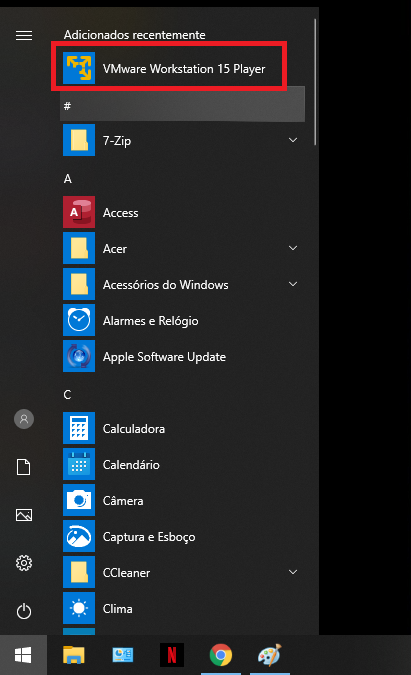This screenshot has height=675, width=411.
Task: Click the Acer label text
Action: (x=114, y=249)
